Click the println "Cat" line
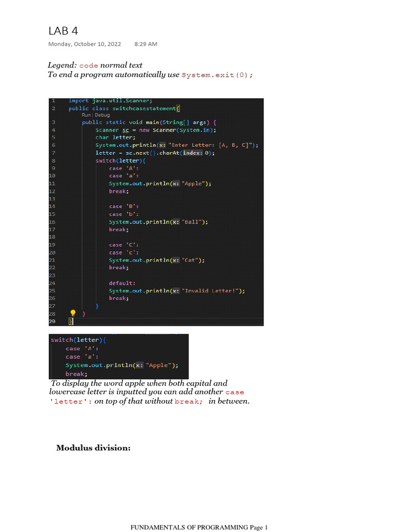The height and width of the screenshot is (532, 399). (157, 260)
